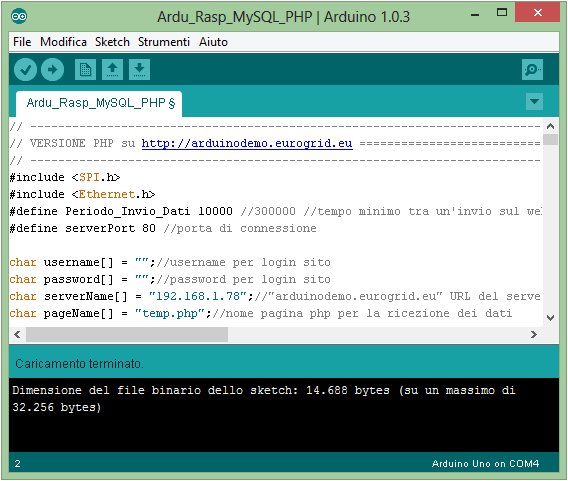
Task: Open the Modifica menu
Action: point(63,42)
